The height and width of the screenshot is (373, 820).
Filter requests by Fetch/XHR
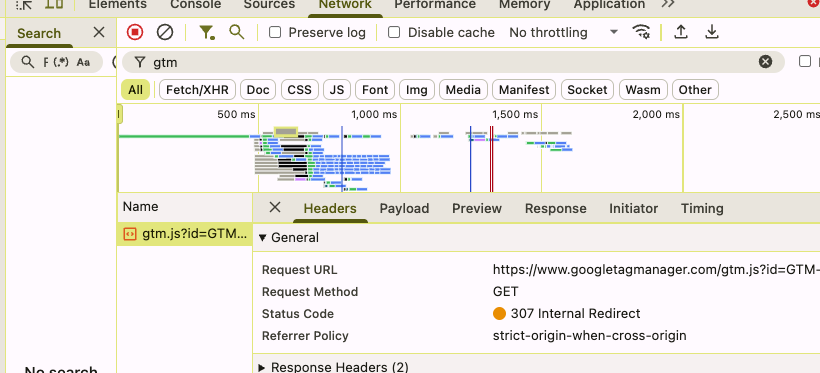197,90
